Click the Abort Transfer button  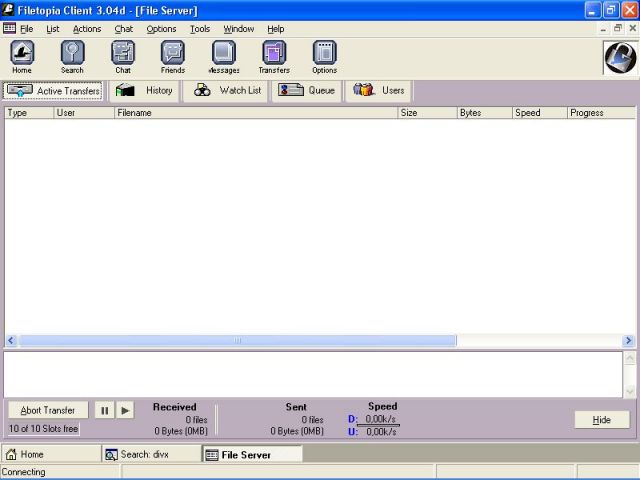(48, 410)
